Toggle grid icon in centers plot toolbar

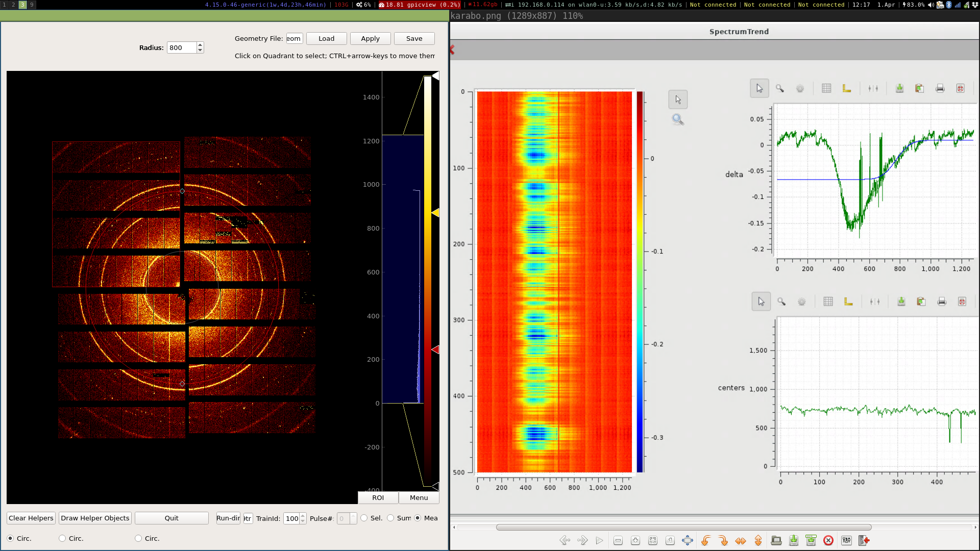(828, 302)
